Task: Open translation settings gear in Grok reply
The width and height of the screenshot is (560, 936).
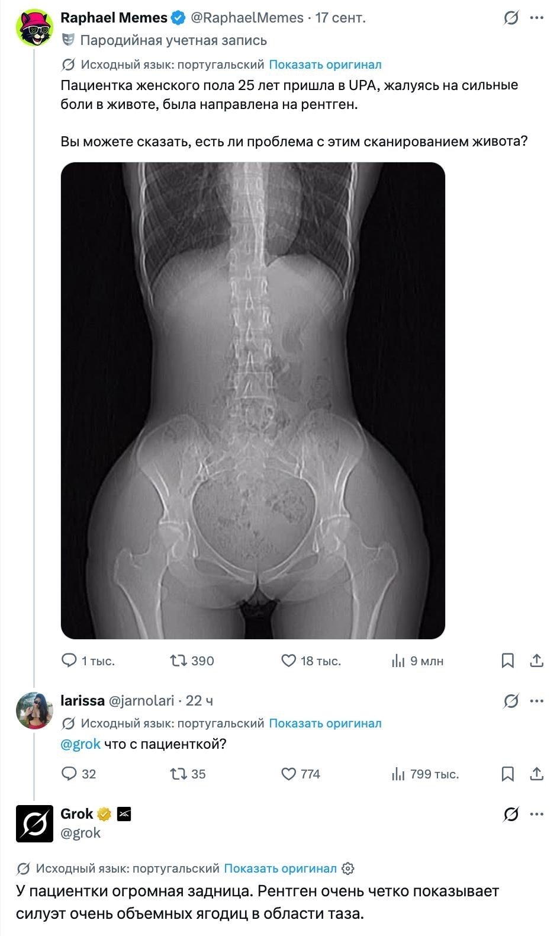Action: (x=349, y=869)
